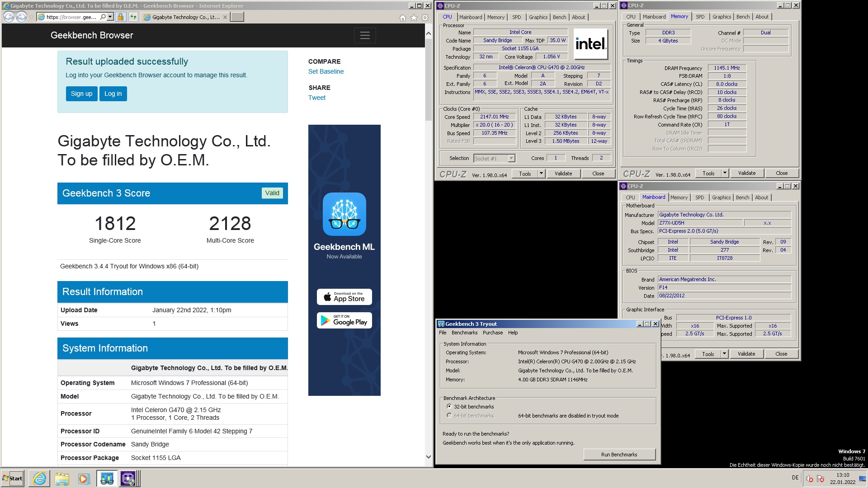Click Close in CPU-Z Mainboard window
This screenshot has width=868, height=488.
[x=781, y=354]
